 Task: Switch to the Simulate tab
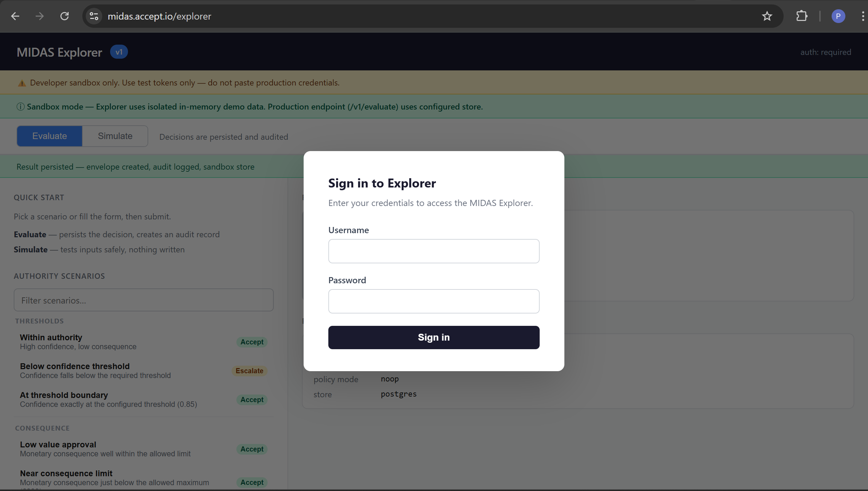click(115, 136)
